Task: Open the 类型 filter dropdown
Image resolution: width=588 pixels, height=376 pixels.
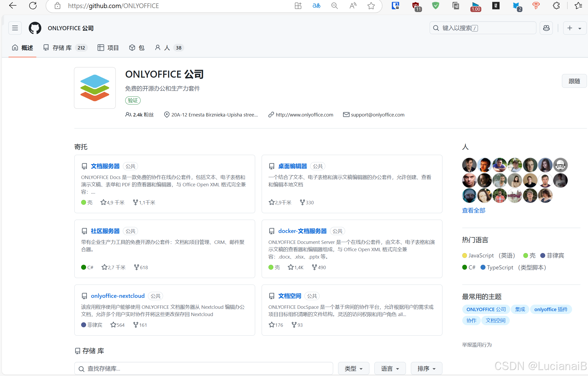Action: (x=353, y=368)
